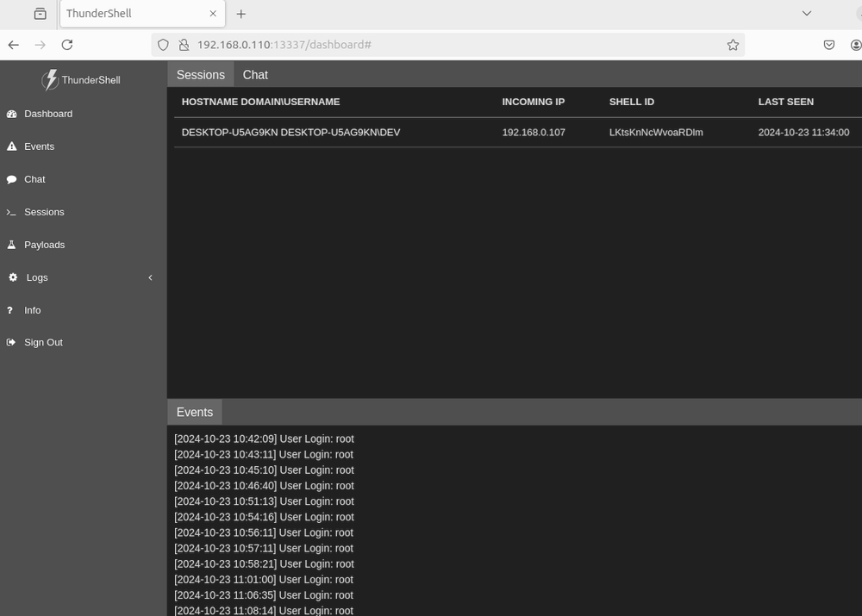Expand the Logs submenu chevron

click(x=150, y=277)
